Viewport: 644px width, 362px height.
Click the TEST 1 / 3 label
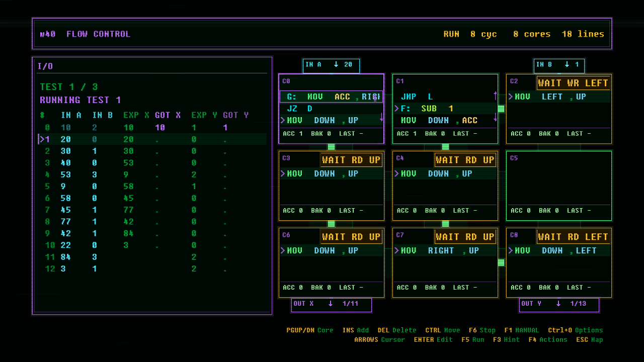[69, 87]
